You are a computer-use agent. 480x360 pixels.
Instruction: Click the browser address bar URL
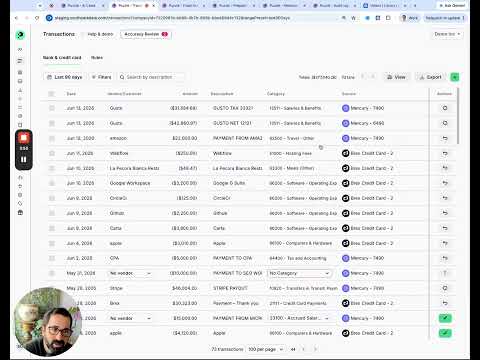click(172, 18)
